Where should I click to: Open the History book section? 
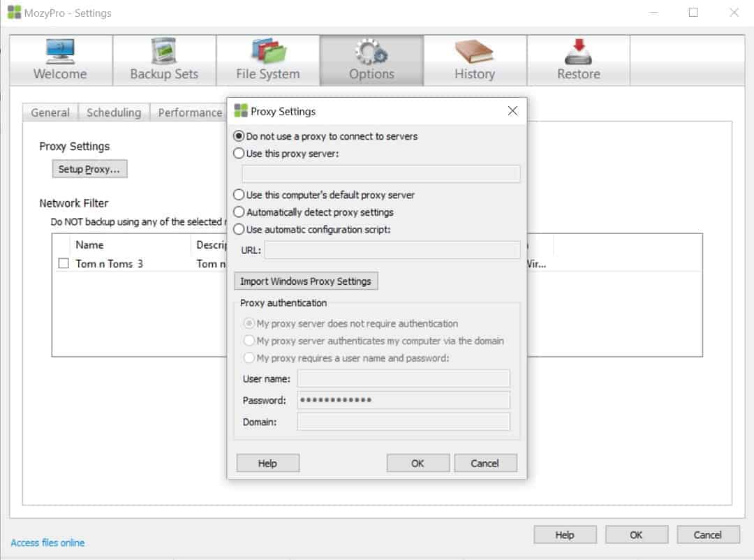pyautogui.click(x=475, y=60)
